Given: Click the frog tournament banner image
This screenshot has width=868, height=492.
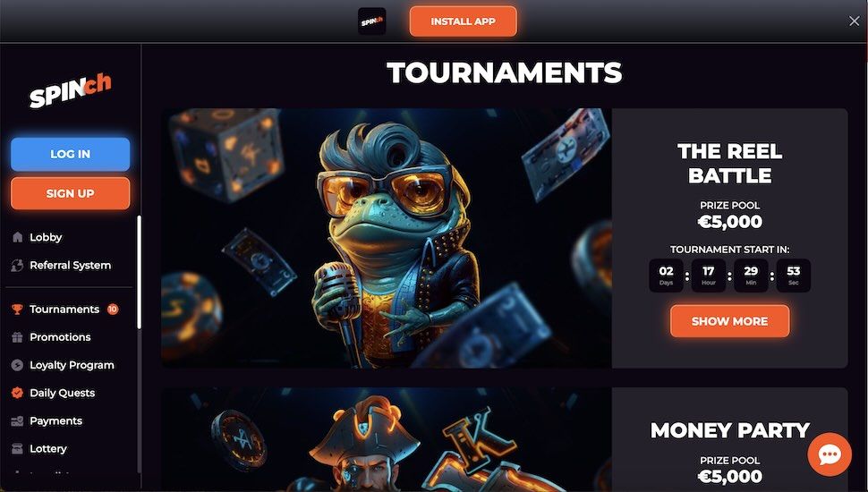Looking at the screenshot, I should coord(387,238).
